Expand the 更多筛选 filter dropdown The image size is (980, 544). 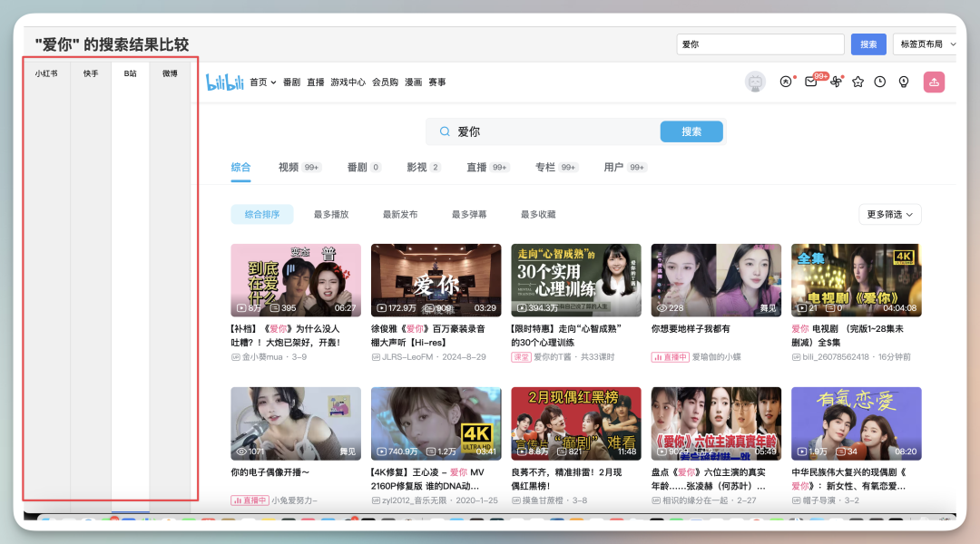[x=890, y=214]
